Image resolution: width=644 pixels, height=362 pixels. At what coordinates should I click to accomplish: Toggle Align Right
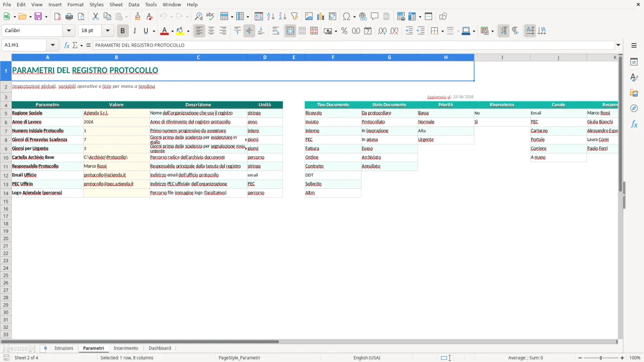tap(223, 31)
